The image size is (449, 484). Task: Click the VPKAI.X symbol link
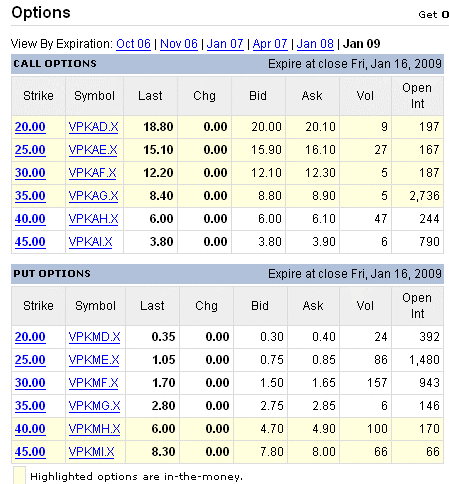tap(90, 242)
